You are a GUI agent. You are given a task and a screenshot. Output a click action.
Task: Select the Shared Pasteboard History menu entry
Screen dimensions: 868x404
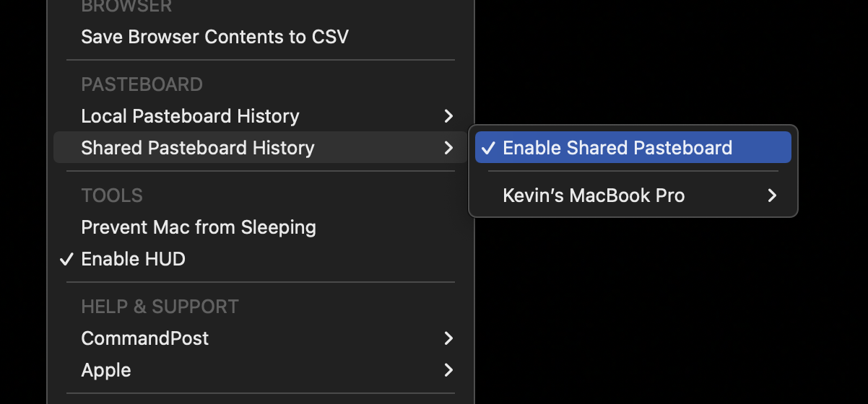pyautogui.click(x=261, y=148)
